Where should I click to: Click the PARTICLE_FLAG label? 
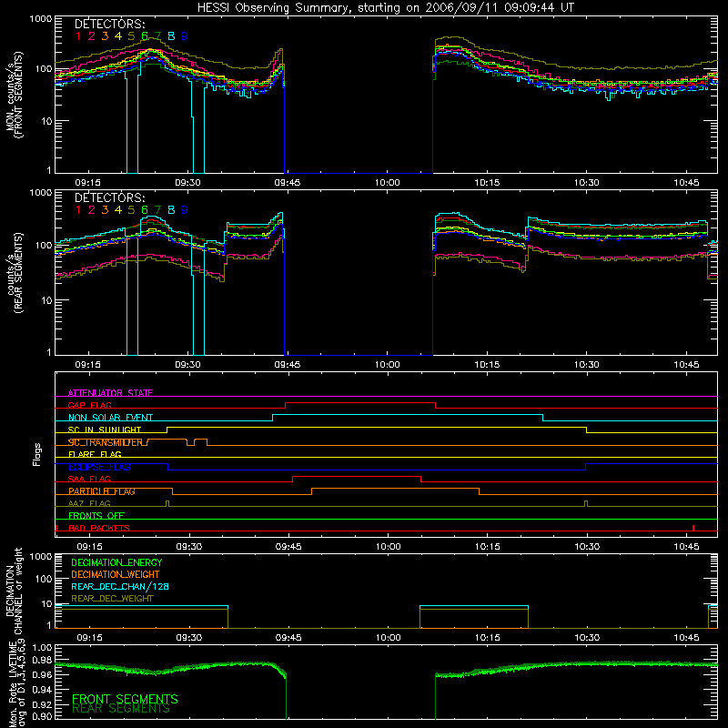pos(102,491)
